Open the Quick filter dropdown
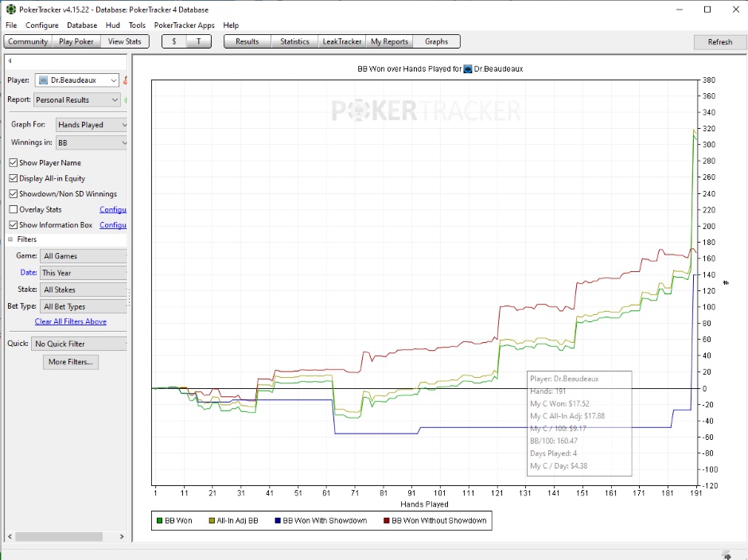 (x=80, y=344)
